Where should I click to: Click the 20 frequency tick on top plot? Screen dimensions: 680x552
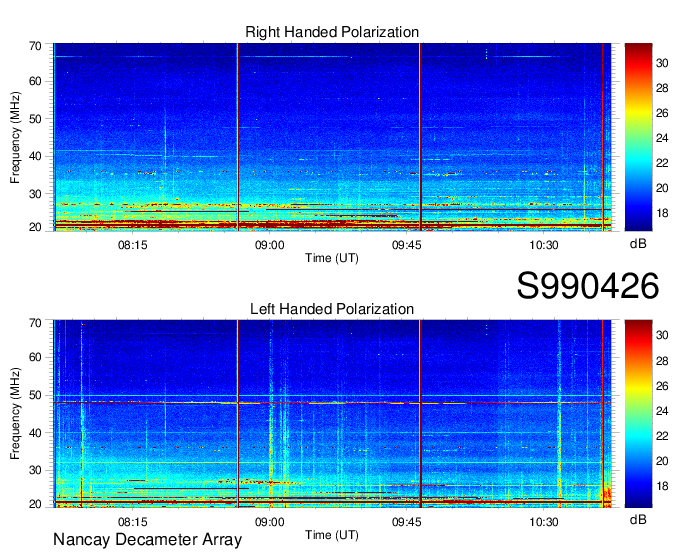(35, 227)
